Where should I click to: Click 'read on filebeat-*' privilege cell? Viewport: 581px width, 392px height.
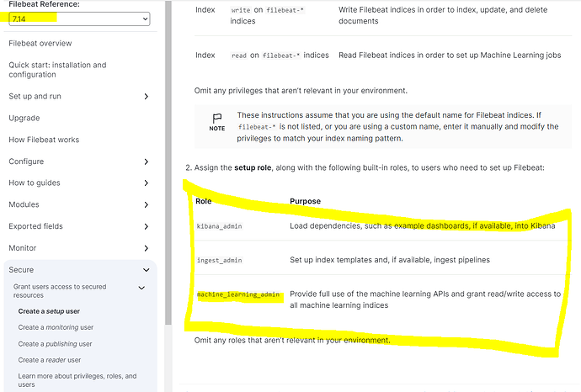pyautogui.click(x=280, y=56)
